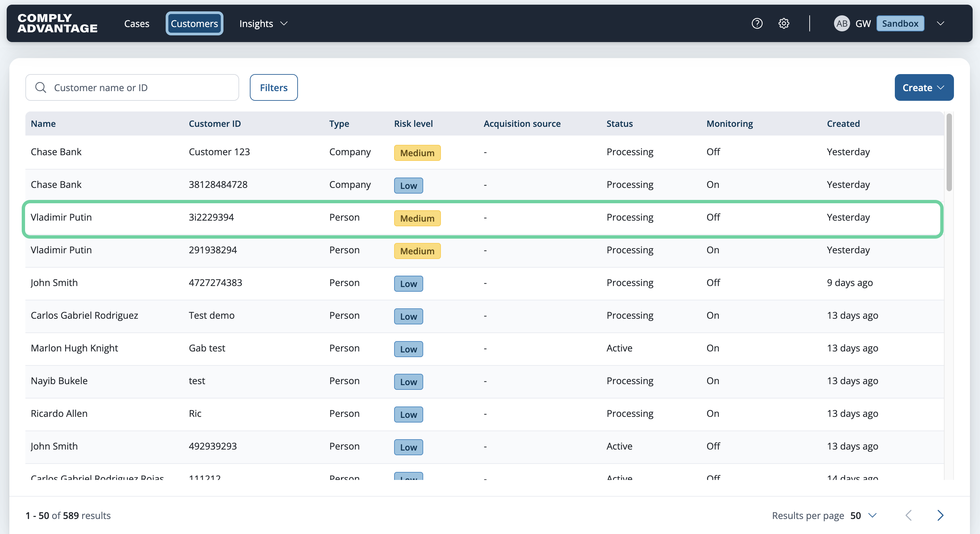Click the '9 days ago' created date
Viewport: 980px width, 534px height.
849,283
